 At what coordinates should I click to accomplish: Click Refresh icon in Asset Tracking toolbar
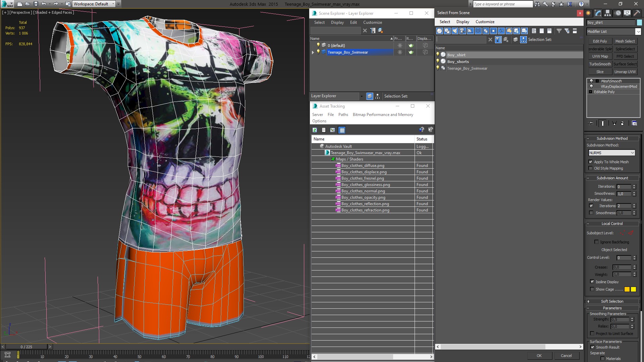click(x=315, y=130)
